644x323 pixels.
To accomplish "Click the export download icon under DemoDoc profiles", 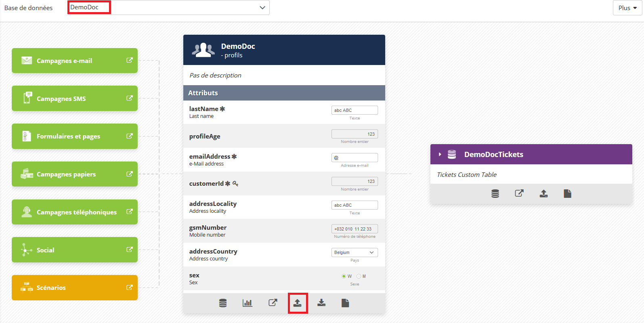I will click(x=321, y=303).
